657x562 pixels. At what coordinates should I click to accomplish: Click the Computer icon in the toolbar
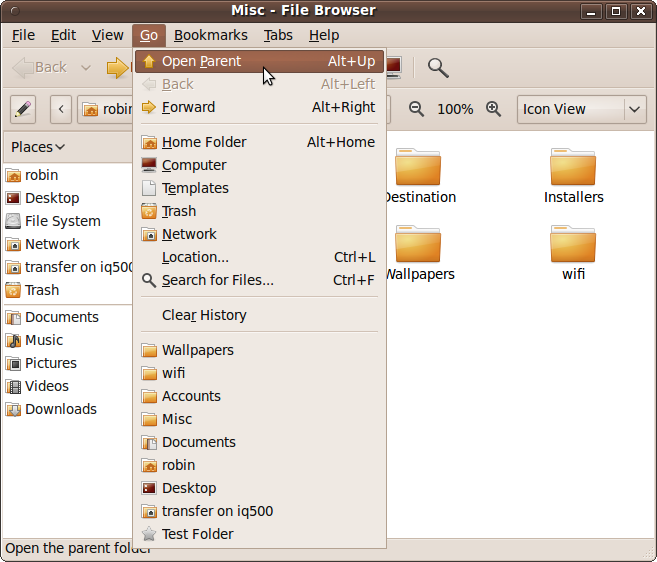pos(394,67)
